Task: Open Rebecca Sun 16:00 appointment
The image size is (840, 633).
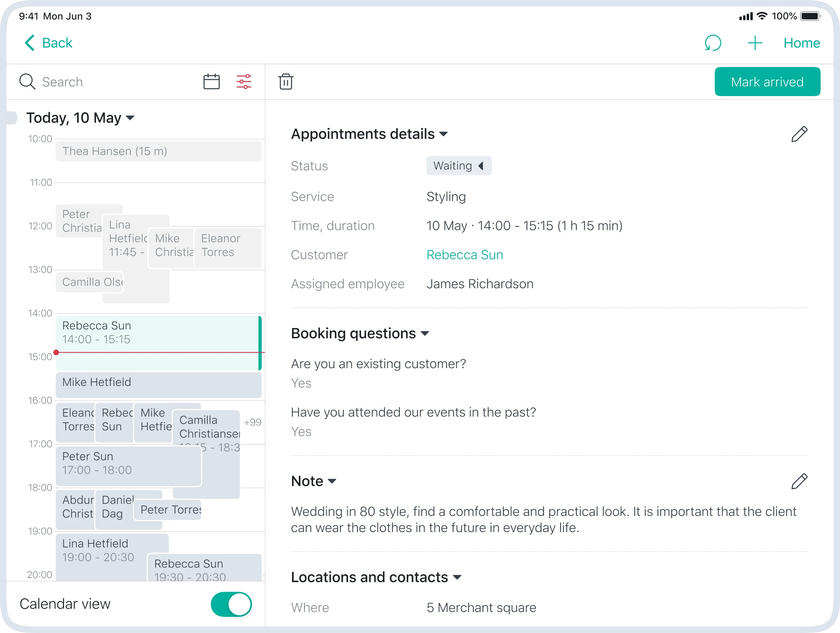Action: (115, 422)
